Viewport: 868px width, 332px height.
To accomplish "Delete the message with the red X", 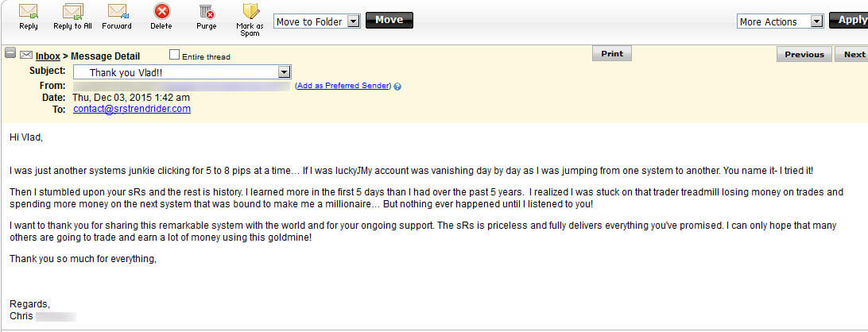I will coord(161,12).
